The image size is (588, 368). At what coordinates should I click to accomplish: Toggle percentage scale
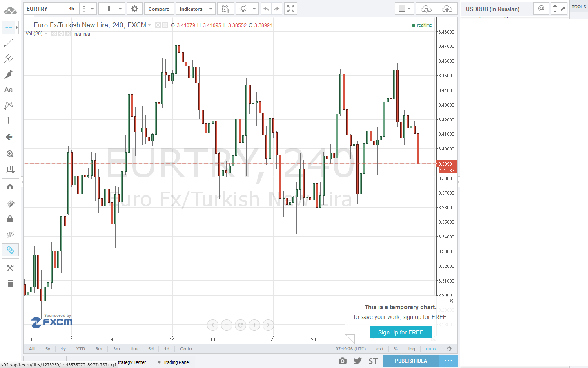(396, 349)
